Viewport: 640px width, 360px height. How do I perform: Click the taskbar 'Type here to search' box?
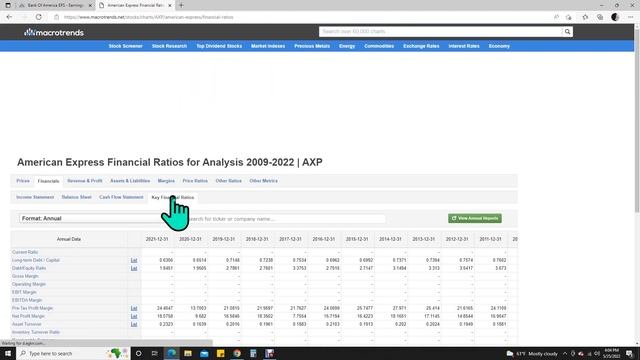(73, 353)
